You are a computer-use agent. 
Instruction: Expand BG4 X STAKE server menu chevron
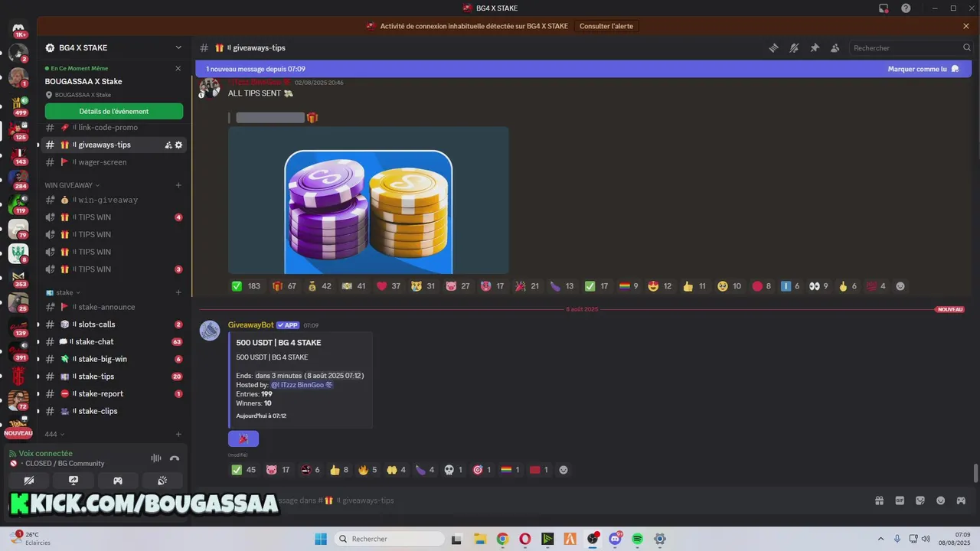(x=178, y=47)
